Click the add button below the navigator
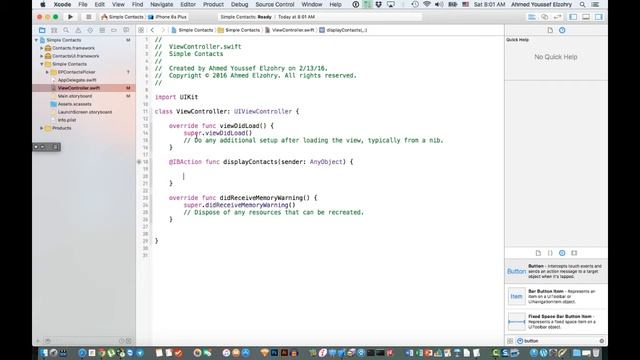 coord(38,341)
